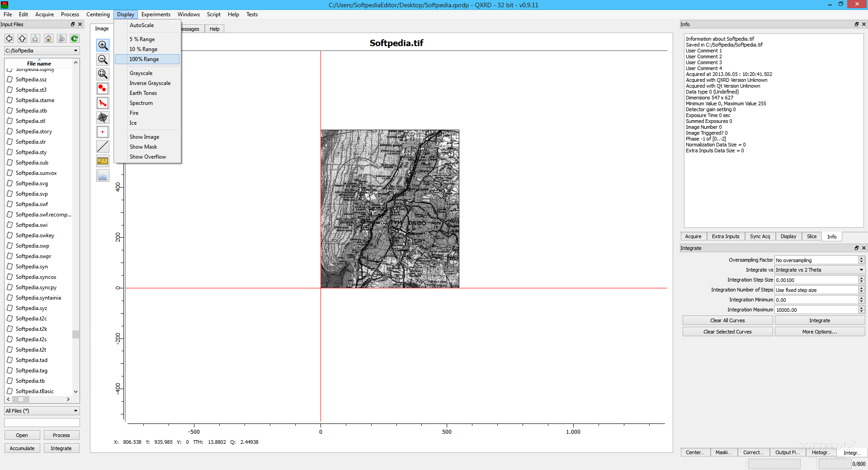Go to home directory
The height and width of the screenshot is (470, 868).
pos(48,39)
